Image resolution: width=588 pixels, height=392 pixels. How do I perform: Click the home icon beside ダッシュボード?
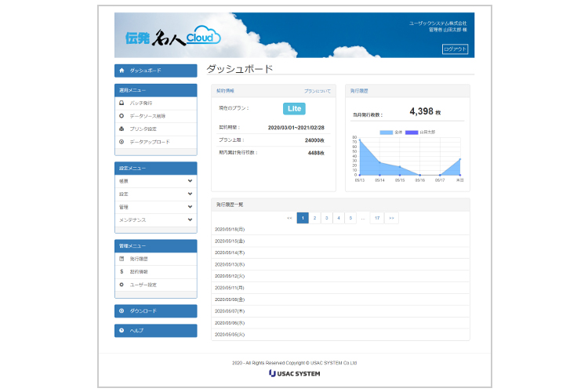coord(122,71)
